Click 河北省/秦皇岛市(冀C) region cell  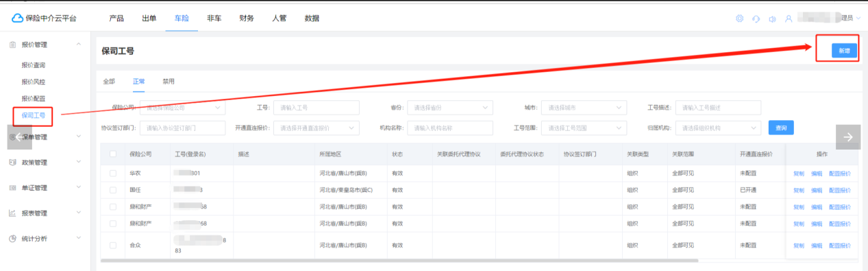[346, 190]
